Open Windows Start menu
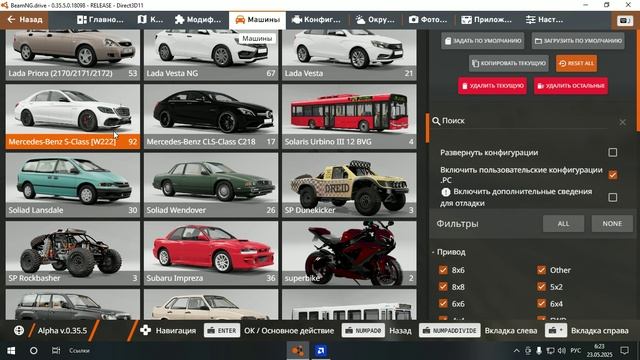The width and height of the screenshot is (640, 360). (x=11, y=351)
